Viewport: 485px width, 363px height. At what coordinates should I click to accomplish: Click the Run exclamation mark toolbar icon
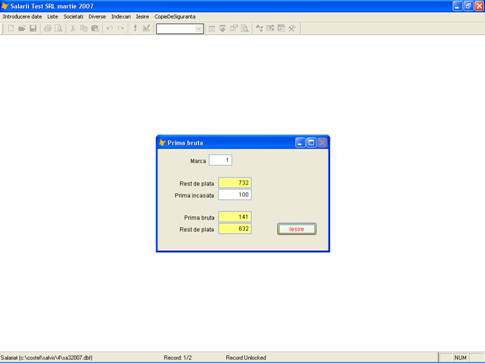135,28
